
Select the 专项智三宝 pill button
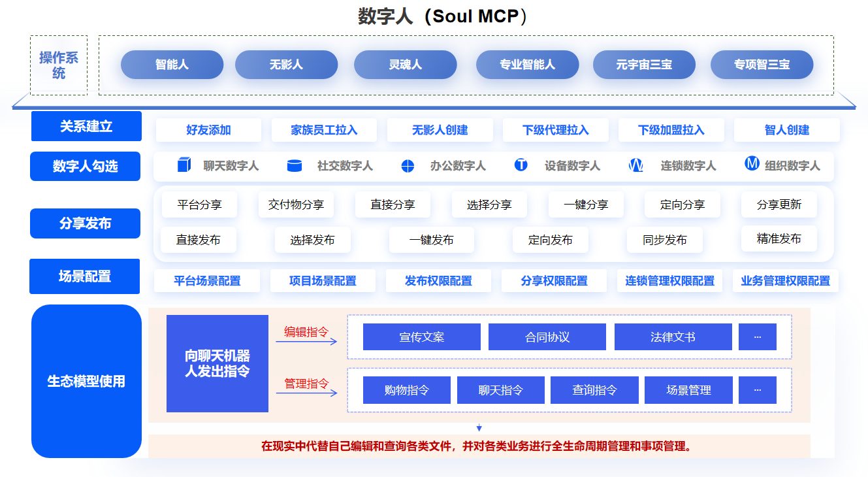tap(762, 65)
